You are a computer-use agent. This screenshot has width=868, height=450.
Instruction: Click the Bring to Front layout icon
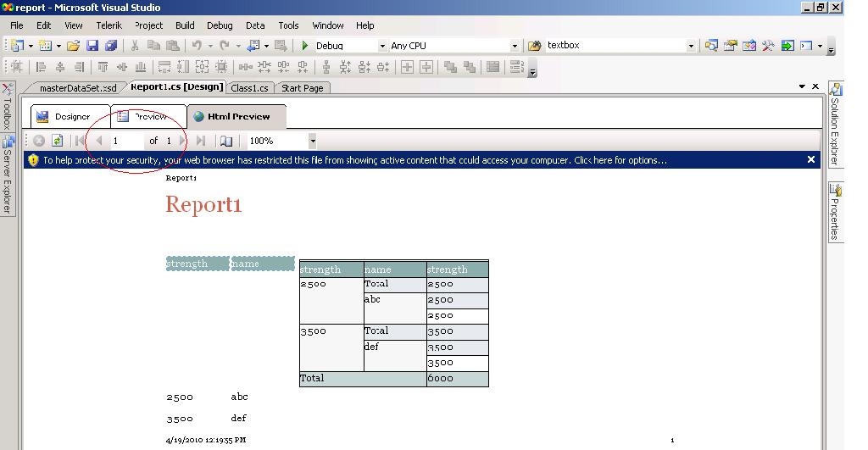click(x=450, y=67)
